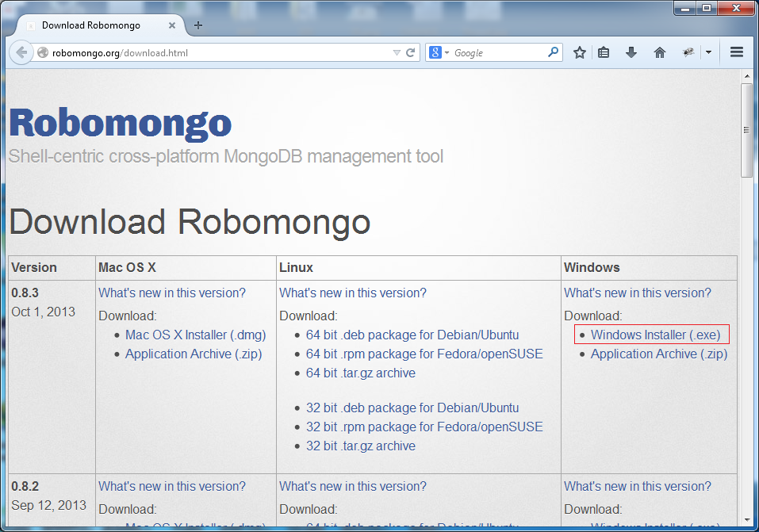Click the Sep 12, 2013 date text
The width and height of the screenshot is (759, 532).
coord(48,505)
